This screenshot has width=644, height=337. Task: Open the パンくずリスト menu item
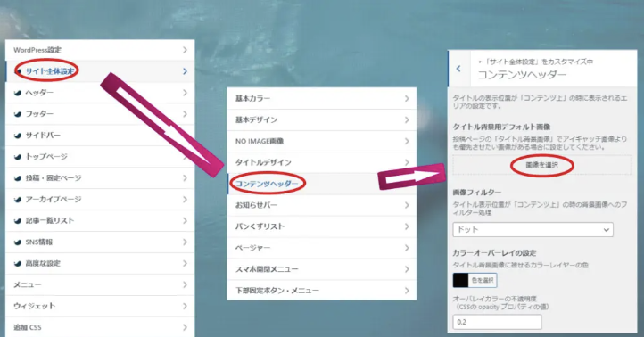(x=322, y=226)
